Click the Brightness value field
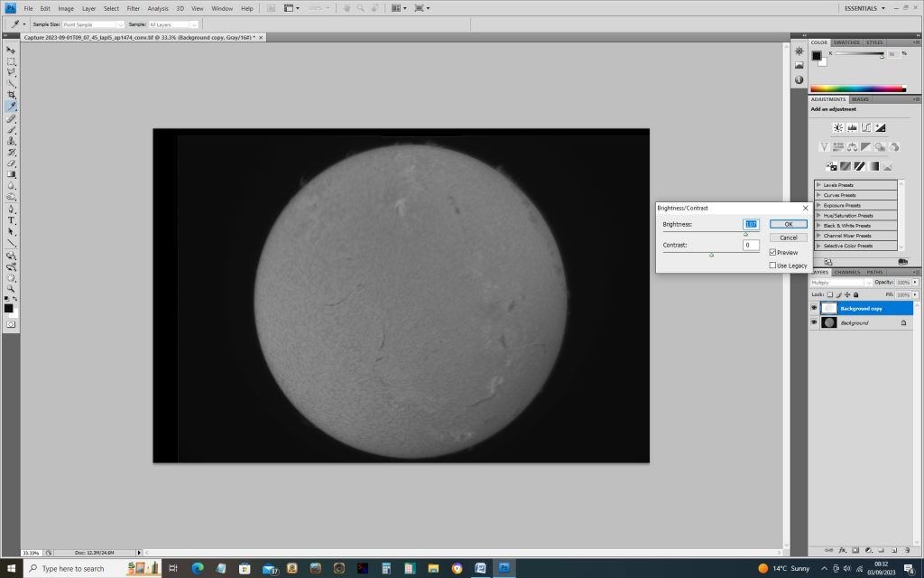Viewport: 924px width, 578px height. point(751,224)
